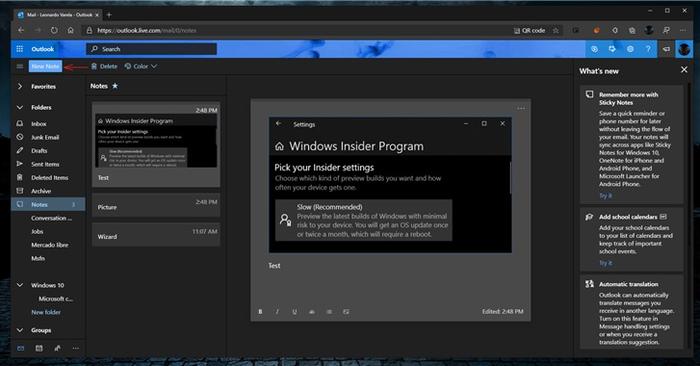Image resolution: width=700 pixels, height=366 pixels.
Task: Expand the Favorites section
Action: [x=20, y=87]
